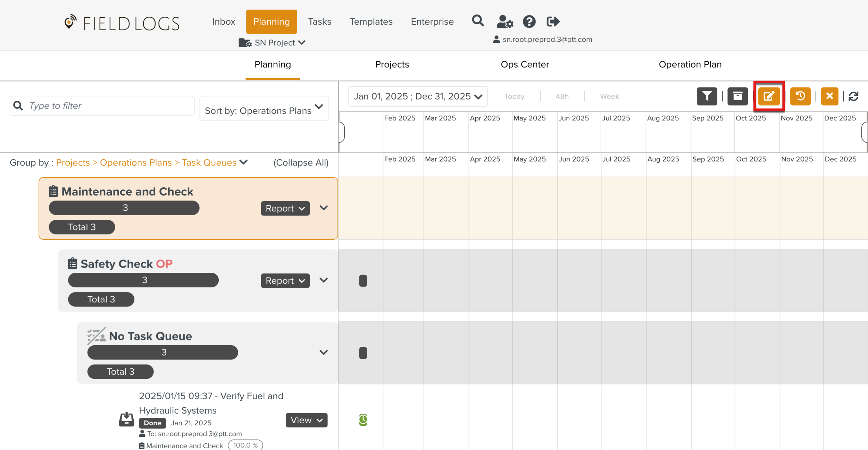Click the archive box toolbar button

(x=737, y=96)
